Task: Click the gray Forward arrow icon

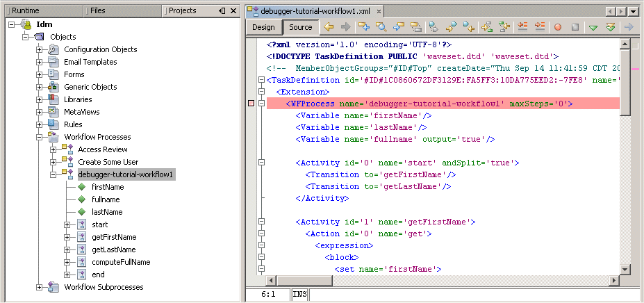Action: coord(346,27)
